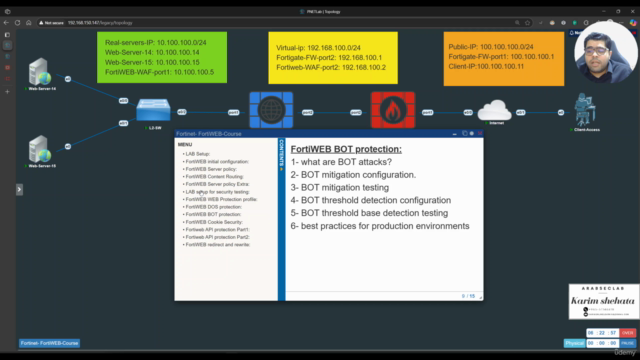Click the slide resize grip corner
This screenshot has height=360, width=640.
tap(480, 298)
